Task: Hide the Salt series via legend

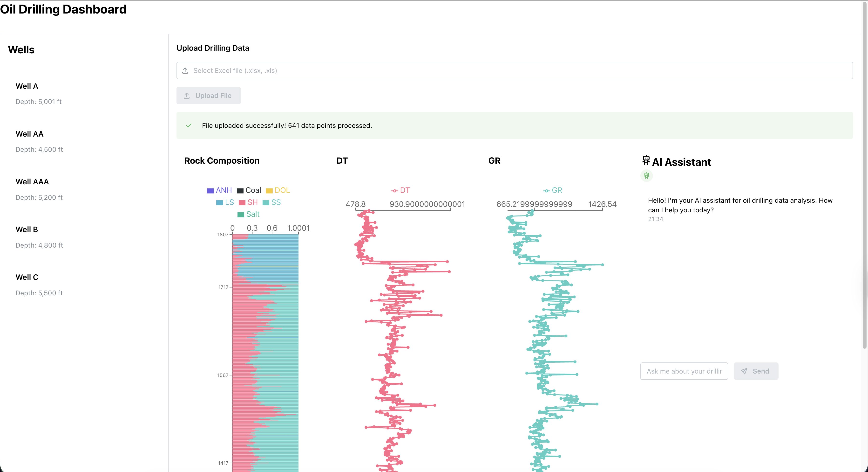Action: [248, 215]
